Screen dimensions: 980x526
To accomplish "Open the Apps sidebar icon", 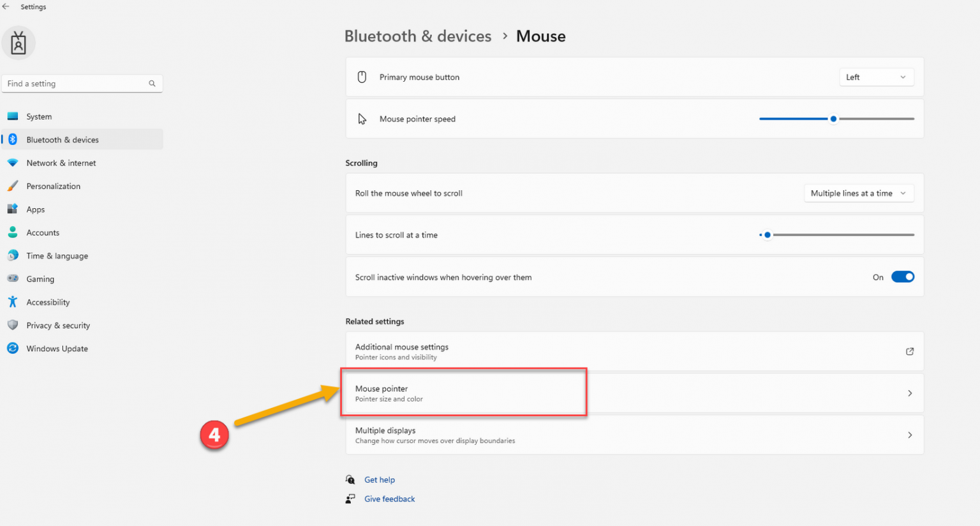I will tap(13, 209).
